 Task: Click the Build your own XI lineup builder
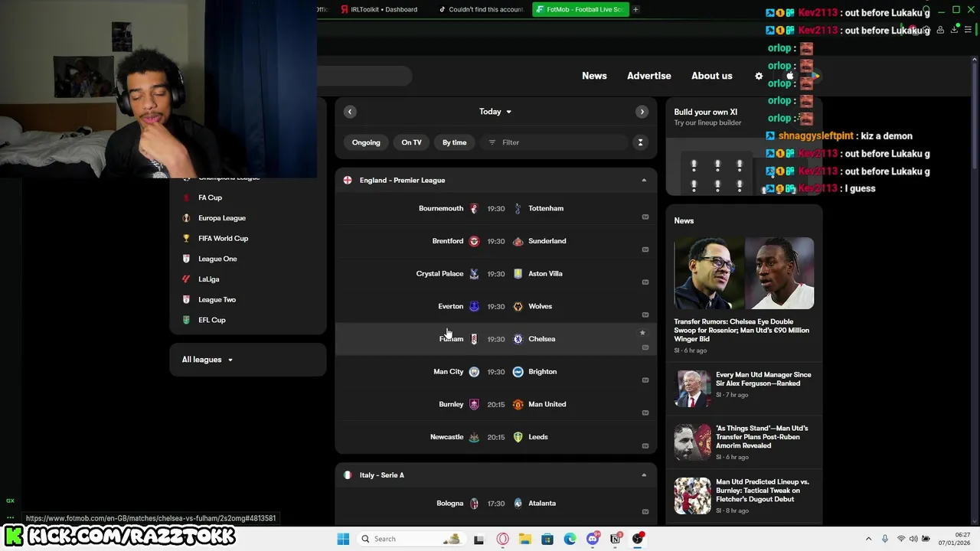743,146
